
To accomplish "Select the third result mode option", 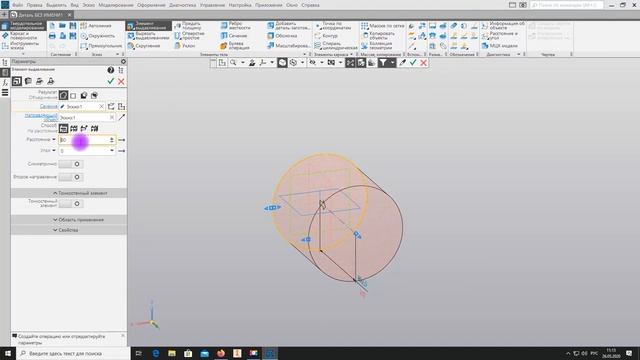I will click(84, 96).
